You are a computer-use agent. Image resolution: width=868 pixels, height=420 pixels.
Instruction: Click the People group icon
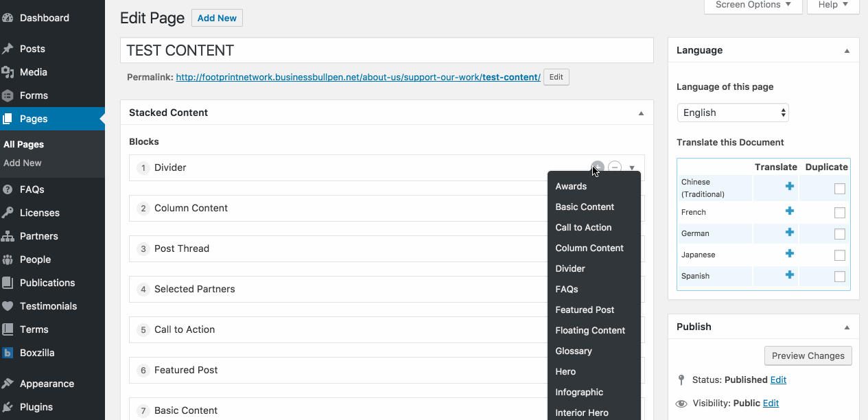click(x=8, y=259)
